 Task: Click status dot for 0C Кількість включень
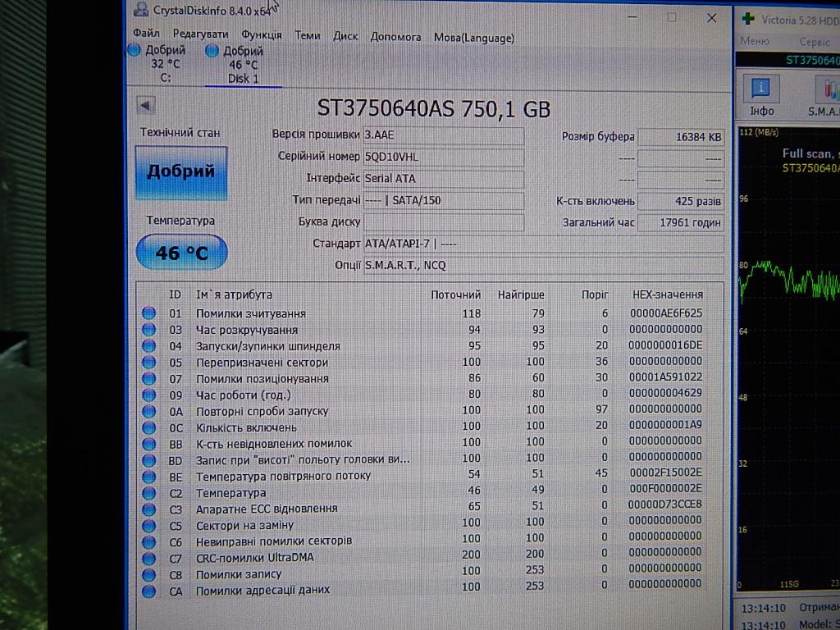(x=149, y=427)
